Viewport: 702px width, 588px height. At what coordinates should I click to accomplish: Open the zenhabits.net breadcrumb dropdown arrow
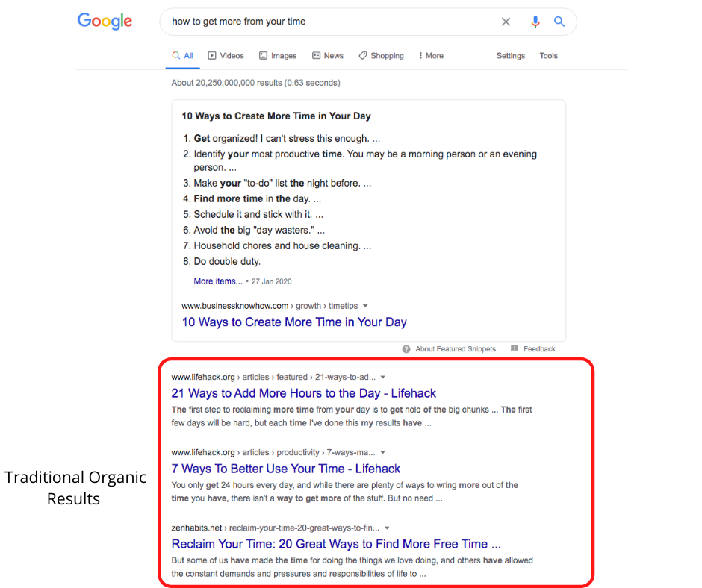coord(387,528)
